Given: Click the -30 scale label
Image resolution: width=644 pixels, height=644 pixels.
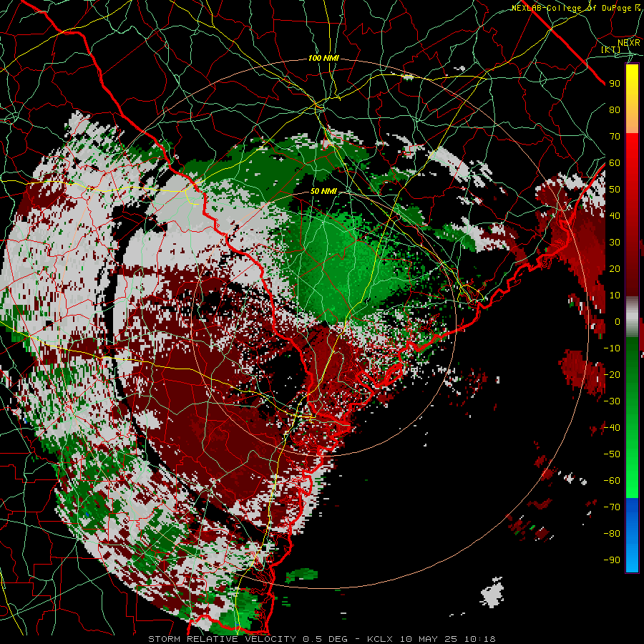Looking at the screenshot, I should (x=612, y=401).
